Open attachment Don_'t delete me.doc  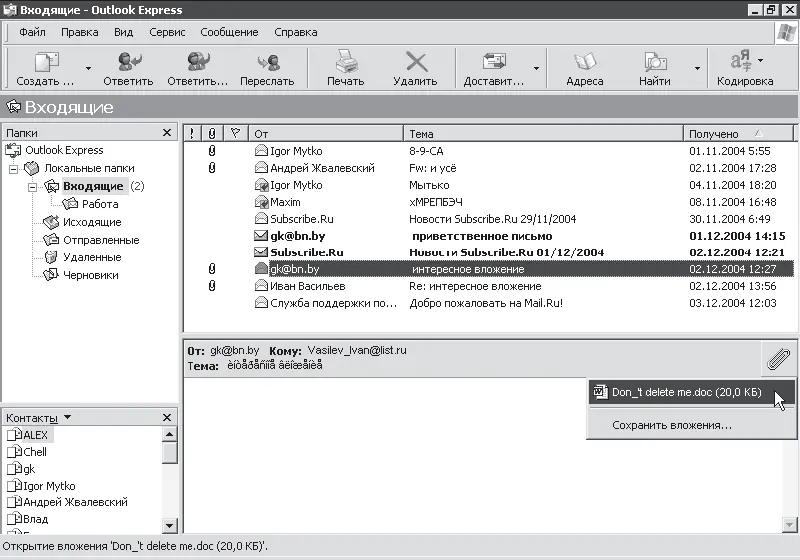pyautogui.click(x=686, y=393)
